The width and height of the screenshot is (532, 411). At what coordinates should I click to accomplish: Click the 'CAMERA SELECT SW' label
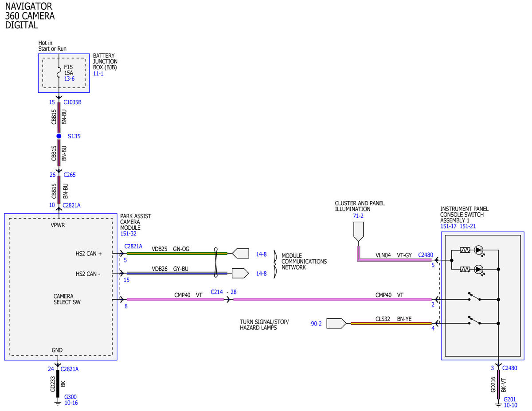[x=67, y=299]
